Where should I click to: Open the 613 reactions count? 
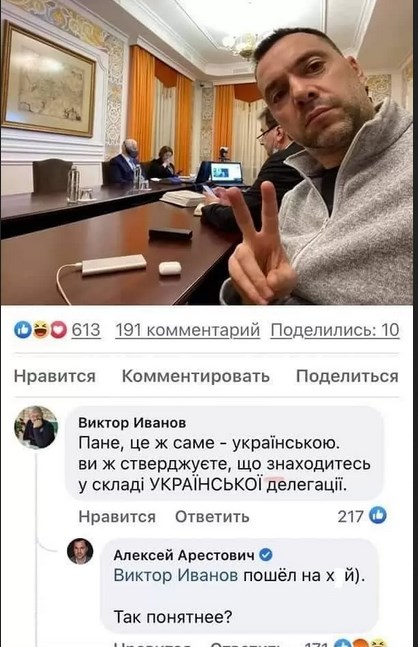coord(86,330)
